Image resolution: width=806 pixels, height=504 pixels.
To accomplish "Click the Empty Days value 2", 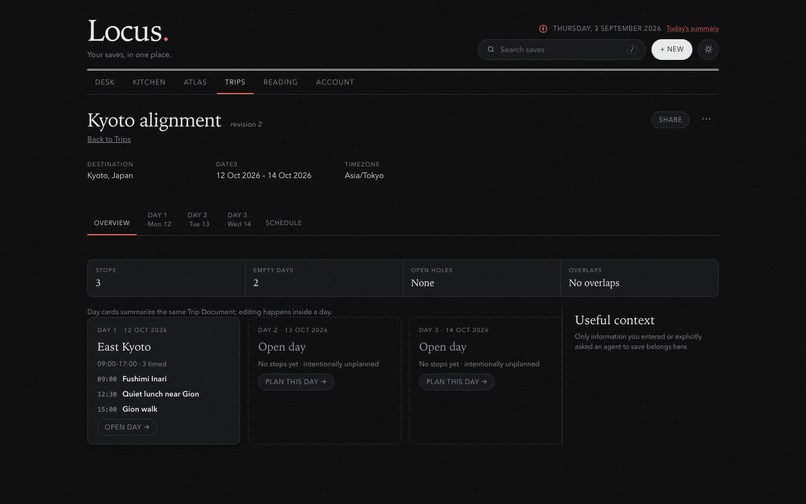I will point(256,283).
